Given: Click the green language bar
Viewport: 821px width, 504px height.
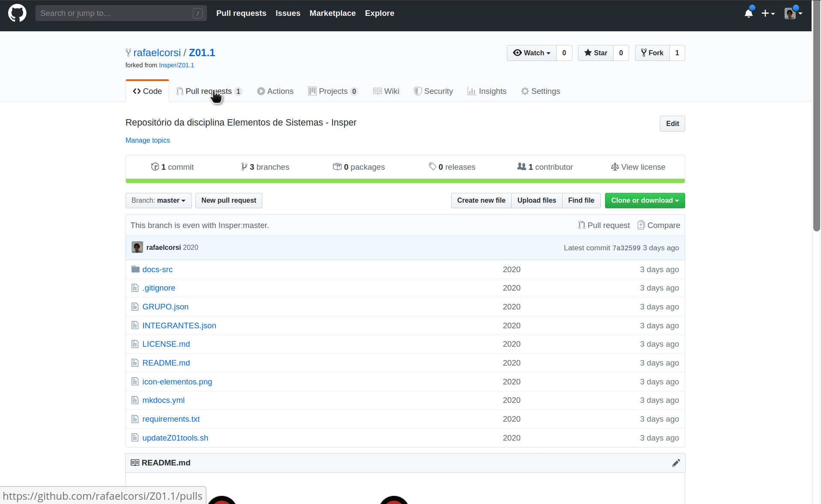Looking at the screenshot, I should point(405,181).
